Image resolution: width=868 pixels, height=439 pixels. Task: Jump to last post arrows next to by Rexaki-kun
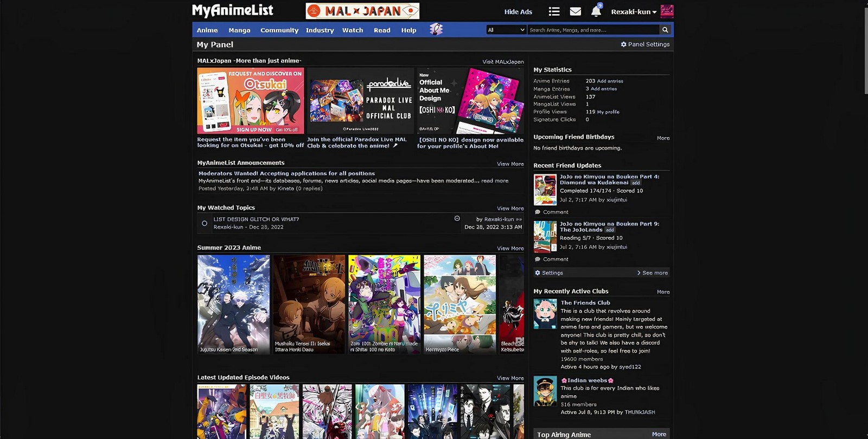(x=519, y=219)
